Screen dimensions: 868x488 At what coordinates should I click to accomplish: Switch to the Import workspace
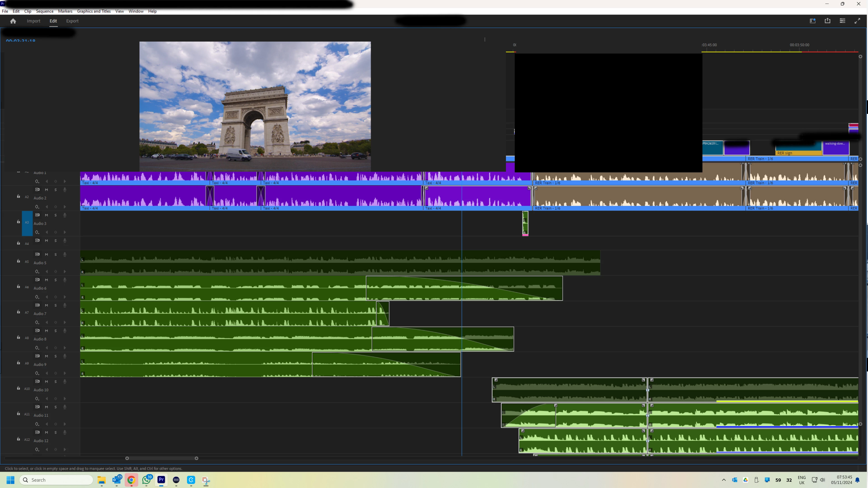[x=33, y=21]
